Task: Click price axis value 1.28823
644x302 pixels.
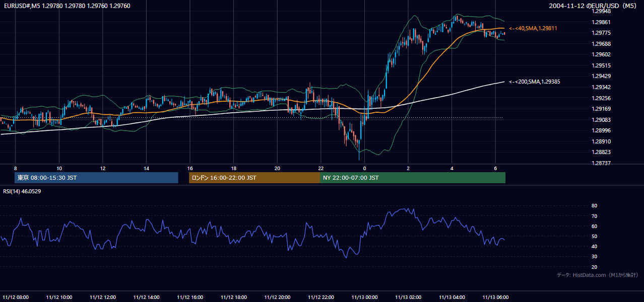Action: pyautogui.click(x=601, y=152)
